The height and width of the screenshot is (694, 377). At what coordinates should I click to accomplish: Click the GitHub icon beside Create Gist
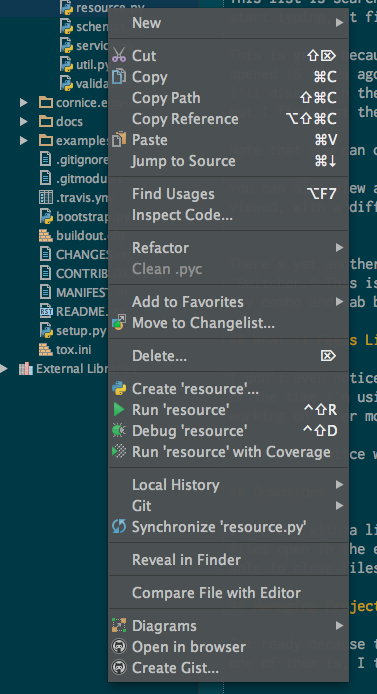[119, 667]
